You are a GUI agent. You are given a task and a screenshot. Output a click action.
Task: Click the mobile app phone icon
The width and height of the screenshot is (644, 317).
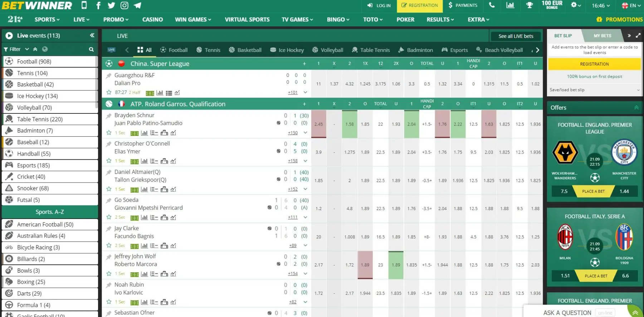(x=84, y=5)
